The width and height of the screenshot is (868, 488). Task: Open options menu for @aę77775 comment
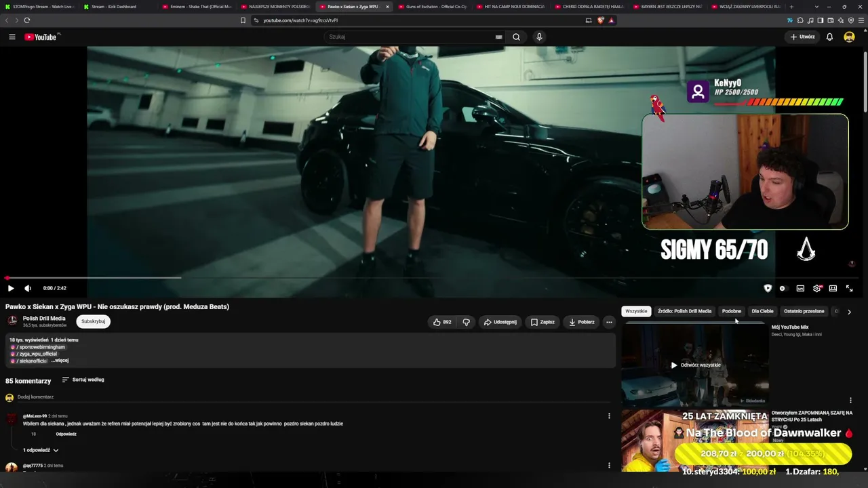coord(609,466)
